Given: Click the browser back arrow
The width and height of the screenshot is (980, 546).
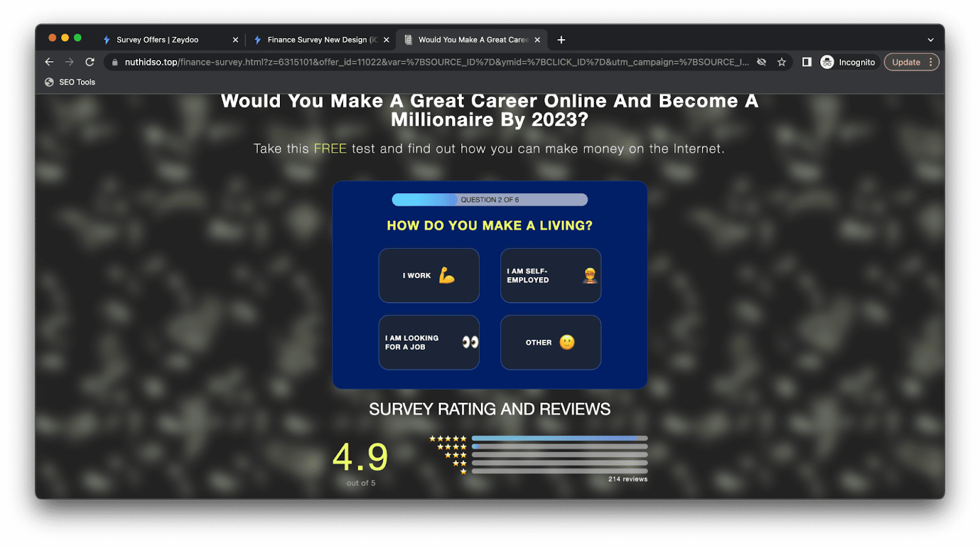Looking at the screenshot, I should tap(50, 62).
